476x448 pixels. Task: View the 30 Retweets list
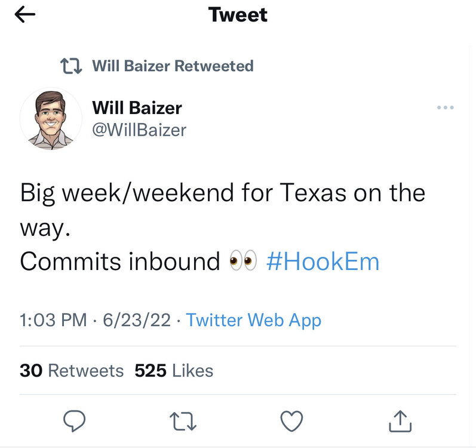pos(72,370)
